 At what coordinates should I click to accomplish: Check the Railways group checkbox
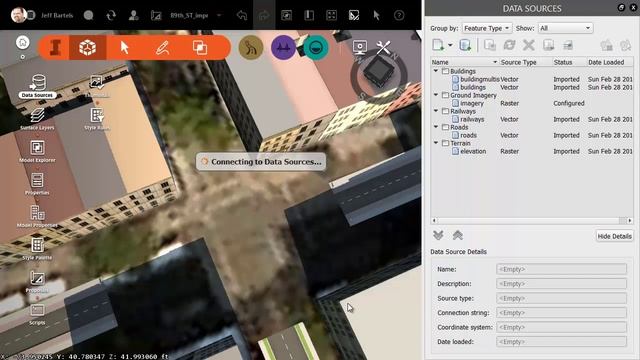tap(446, 111)
